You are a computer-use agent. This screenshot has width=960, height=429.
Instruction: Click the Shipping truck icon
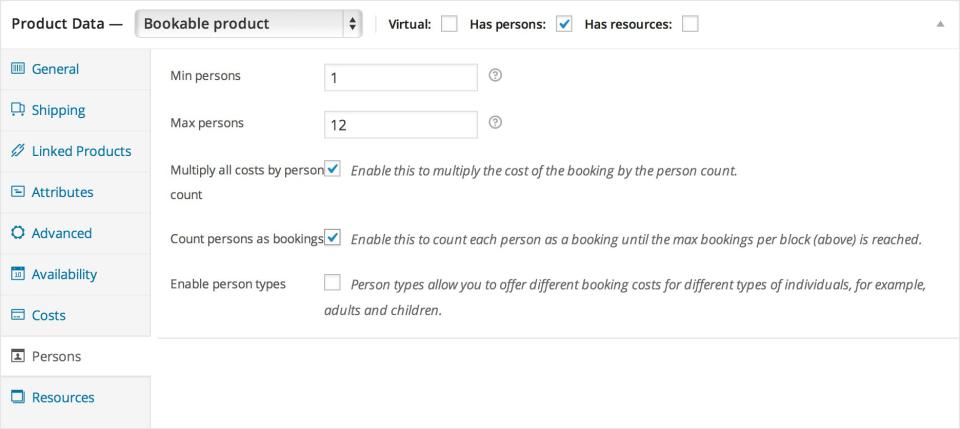(x=17, y=110)
